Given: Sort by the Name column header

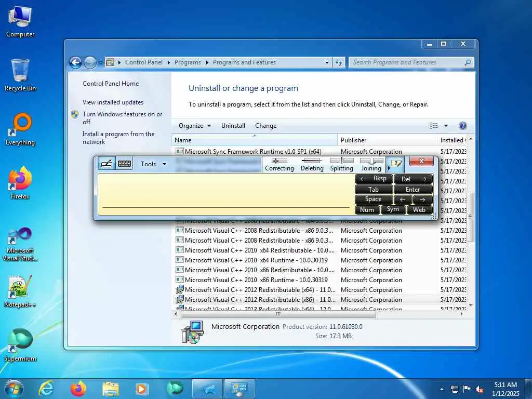Looking at the screenshot, I should tap(255, 140).
